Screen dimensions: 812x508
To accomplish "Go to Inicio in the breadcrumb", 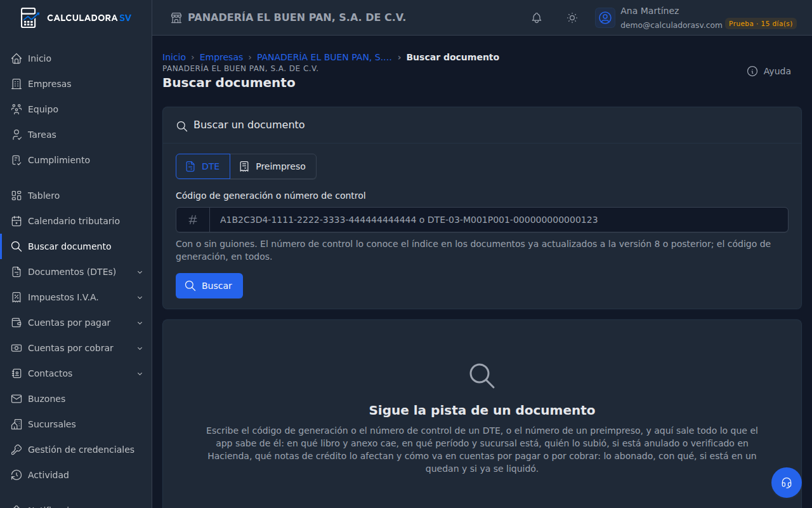I will pos(174,57).
